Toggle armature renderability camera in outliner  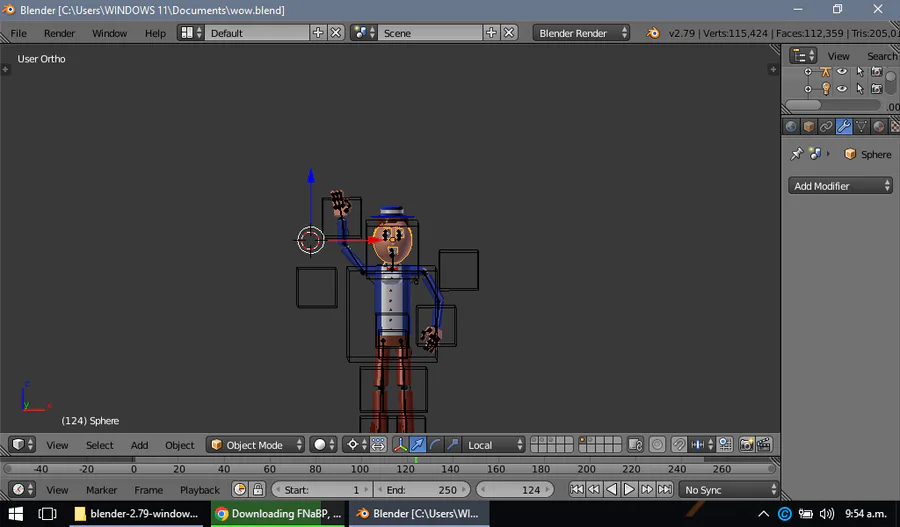point(876,72)
